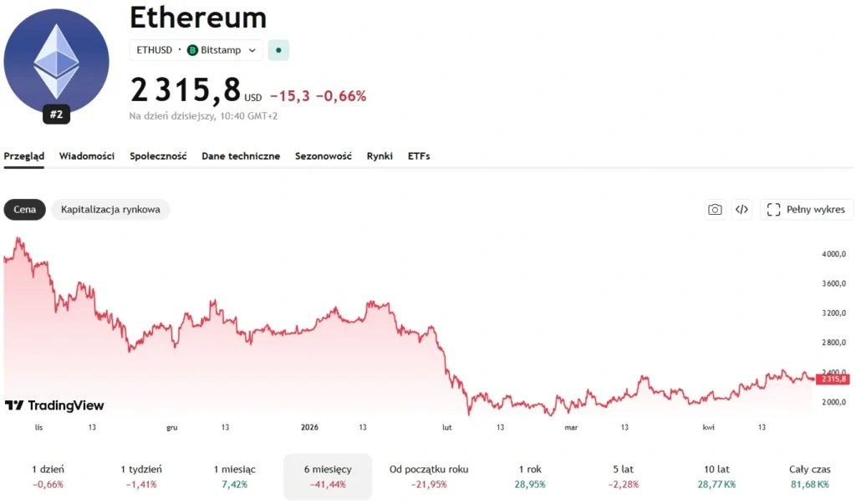The width and height of the screenshot is (856, 504).
Task: Open the Sezonowość tab
Action: click(324, 156)
